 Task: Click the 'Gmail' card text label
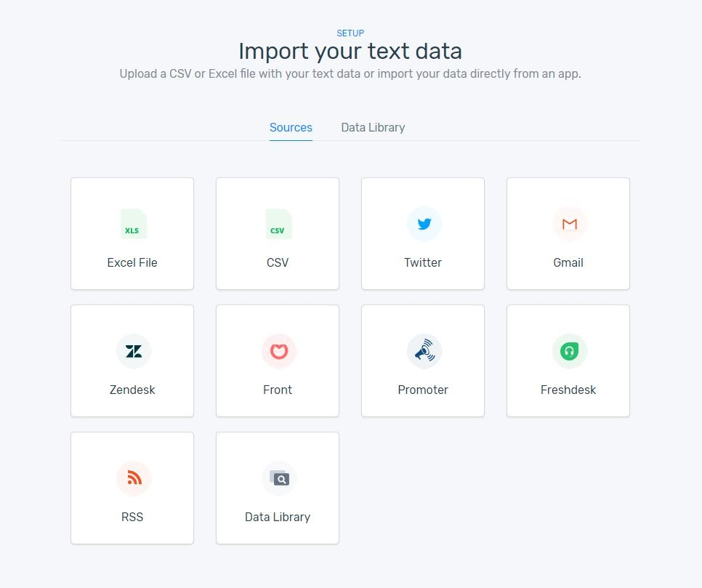[568, 262]
